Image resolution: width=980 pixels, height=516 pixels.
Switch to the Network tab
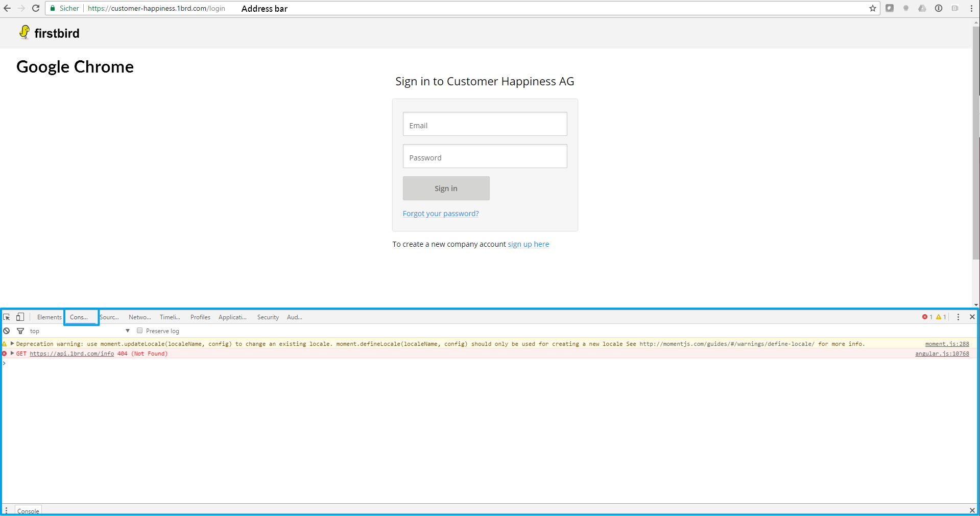140,317
